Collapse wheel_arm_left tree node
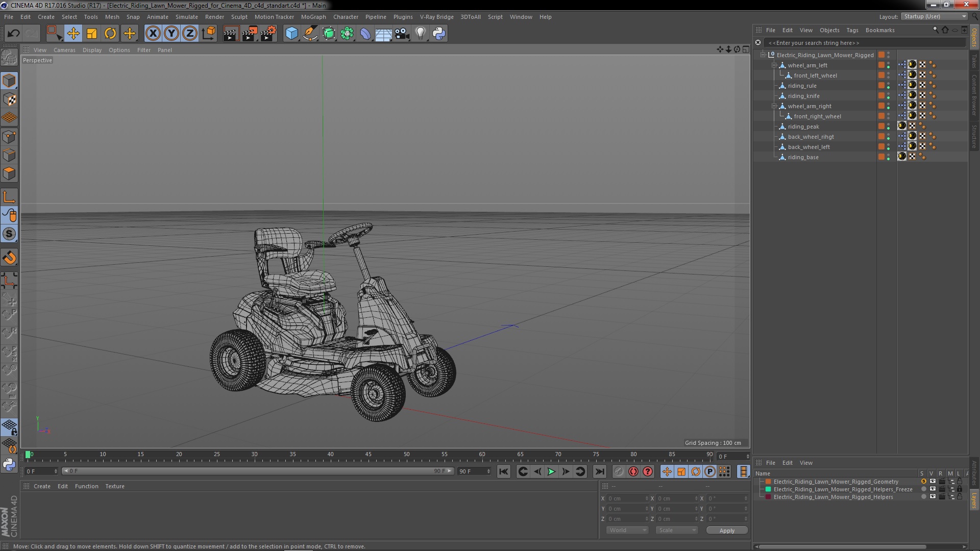 pyautogui.click(x=774, y=65)
